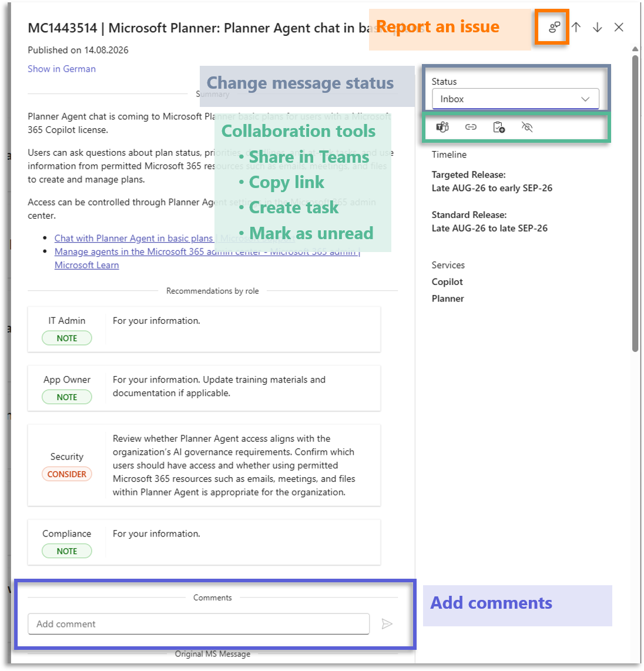The width and height of the screenshot is (644, 671).
Task: Click the 'Services' label
Action: [x=448, y=266]
